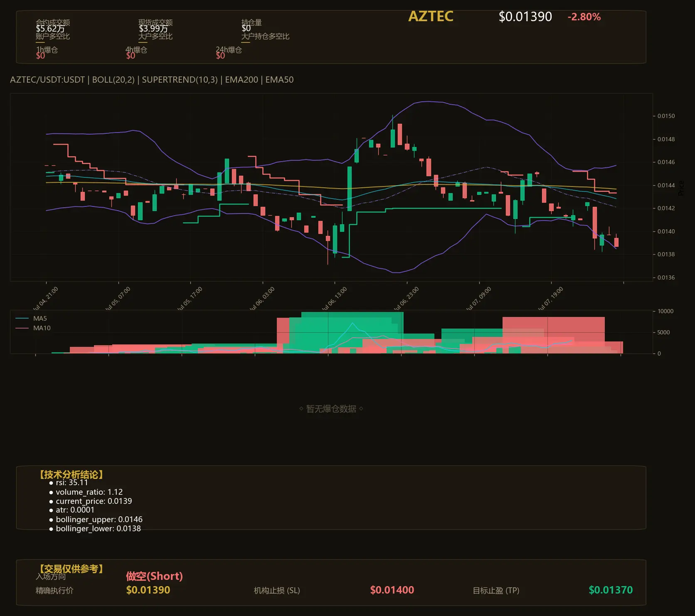Click the 4h爆仓 label
This screenshot has height=616, width=695.
point(136,50)
